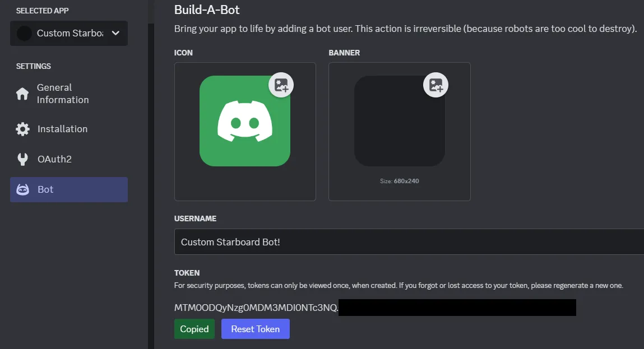The width and height of the screenshot is (644, 349).
Task: Click the Size: 680x240 banner caption
Action: (x=399, y=181)
